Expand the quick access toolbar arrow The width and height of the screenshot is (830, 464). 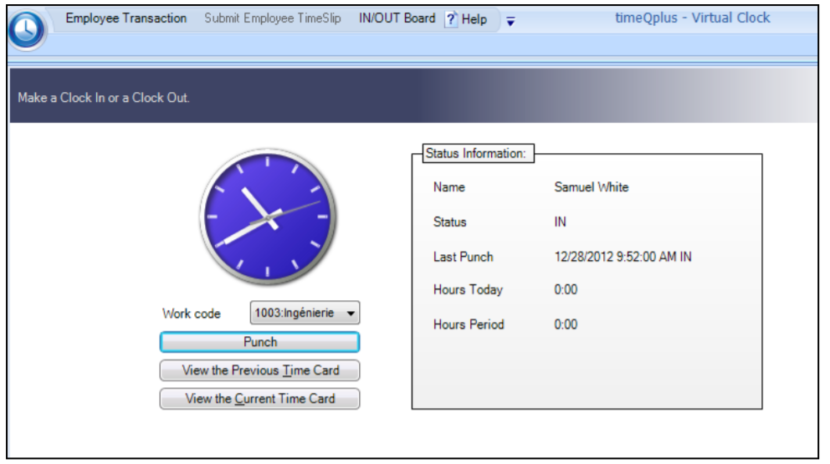pyautogui.click(x=510, y=21)
